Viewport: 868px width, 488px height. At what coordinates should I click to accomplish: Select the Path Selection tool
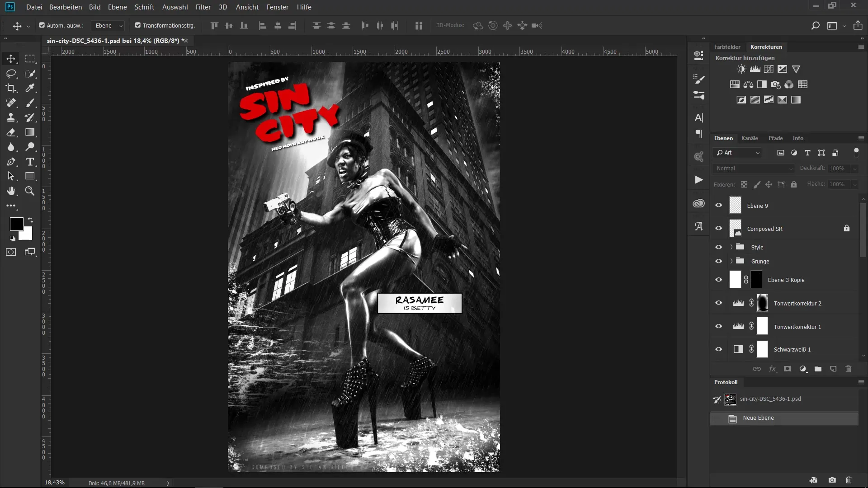[x=11, y=176]
